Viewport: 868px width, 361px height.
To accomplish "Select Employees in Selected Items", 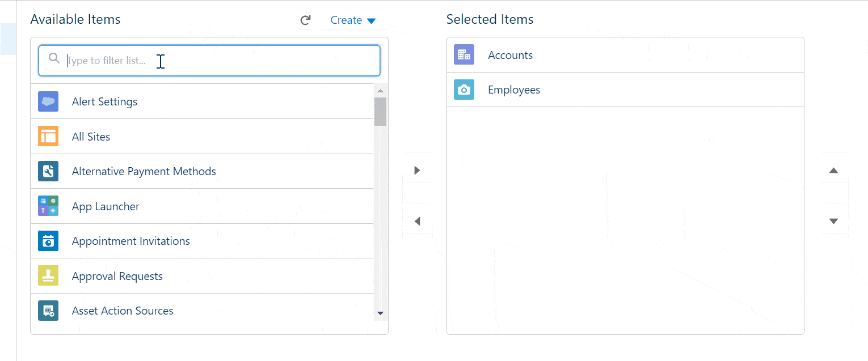I will point(513,90).
